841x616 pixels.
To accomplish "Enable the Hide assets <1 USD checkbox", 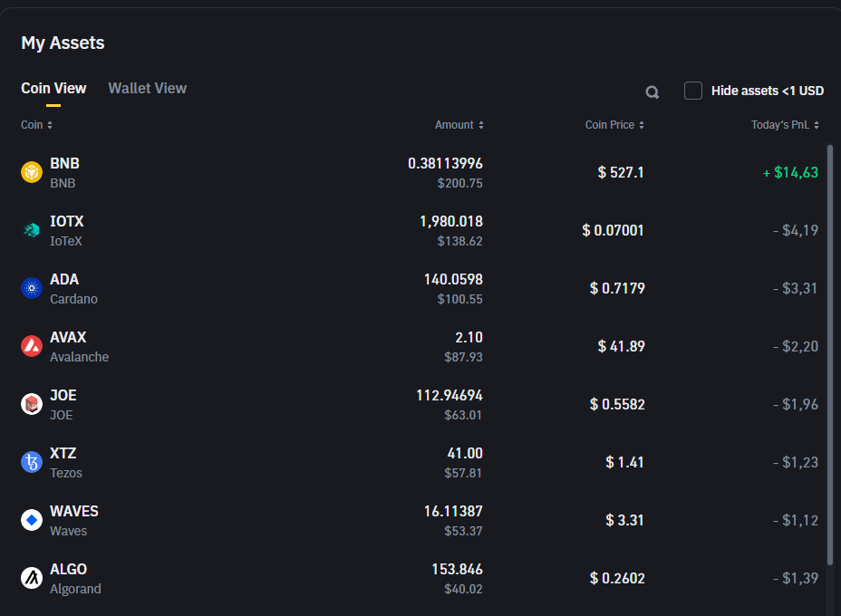I will coord(693,91).
